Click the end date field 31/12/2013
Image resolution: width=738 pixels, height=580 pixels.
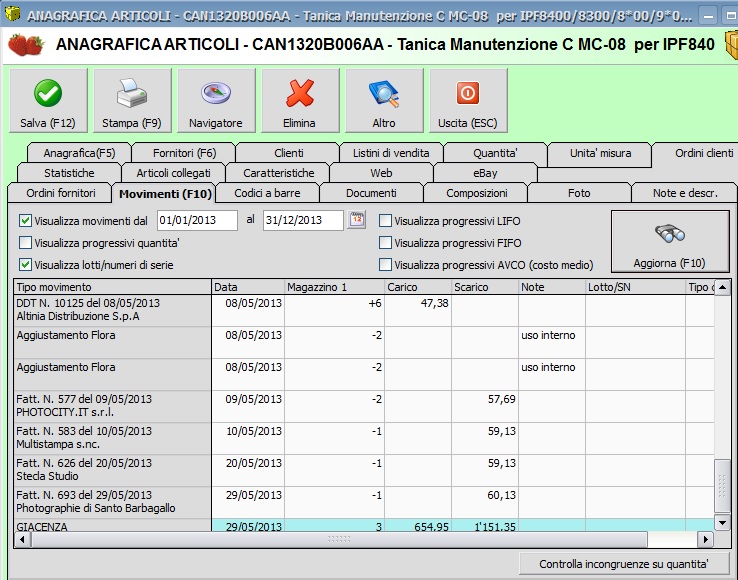coord(303,220)
